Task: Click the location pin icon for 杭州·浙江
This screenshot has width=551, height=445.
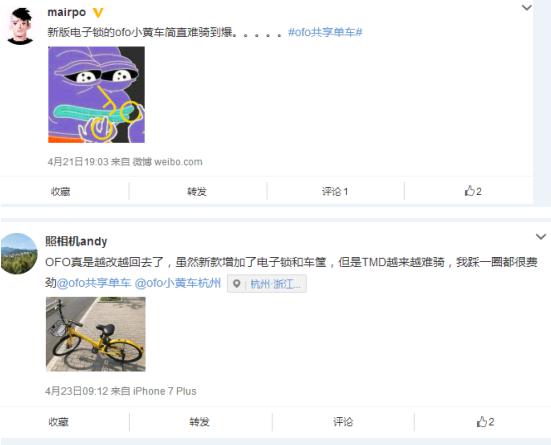Action: [237, 284]
